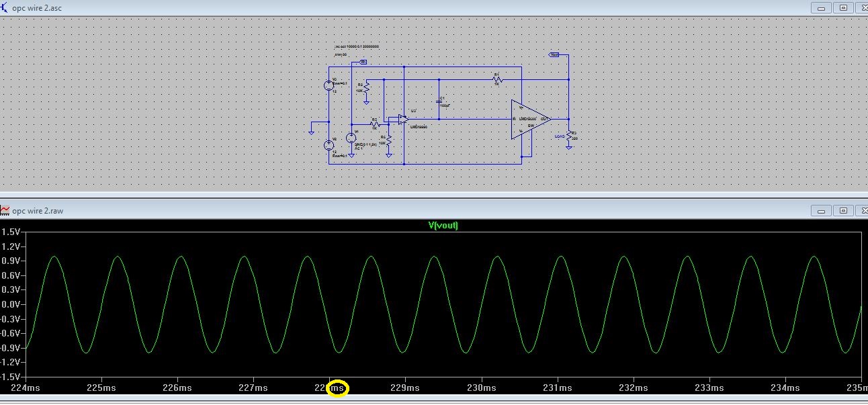Click the V(vout) trace label in waveform window
This screenshot has height=405, width=868.
[443, 226]
